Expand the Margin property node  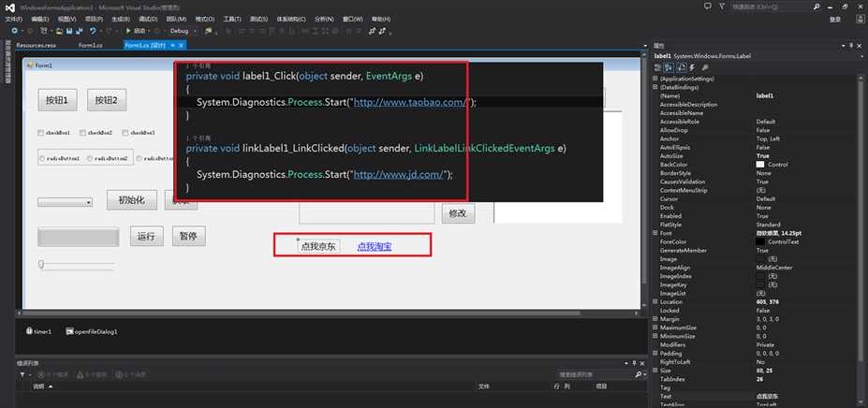(655, 319)
